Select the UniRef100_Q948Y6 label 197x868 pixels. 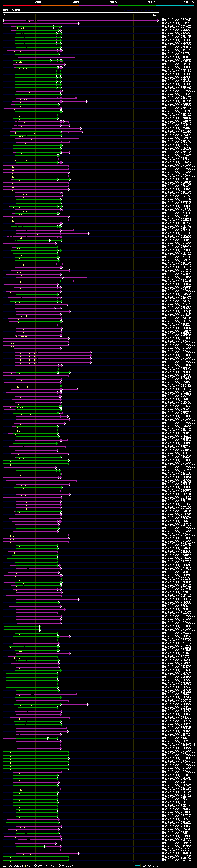[x=177, y=121]
